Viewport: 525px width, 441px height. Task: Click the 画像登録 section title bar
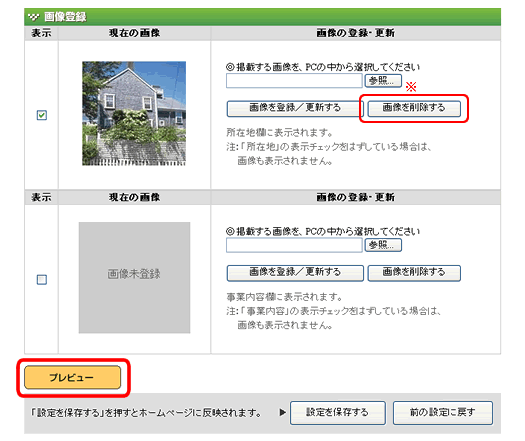coord(262,17)
